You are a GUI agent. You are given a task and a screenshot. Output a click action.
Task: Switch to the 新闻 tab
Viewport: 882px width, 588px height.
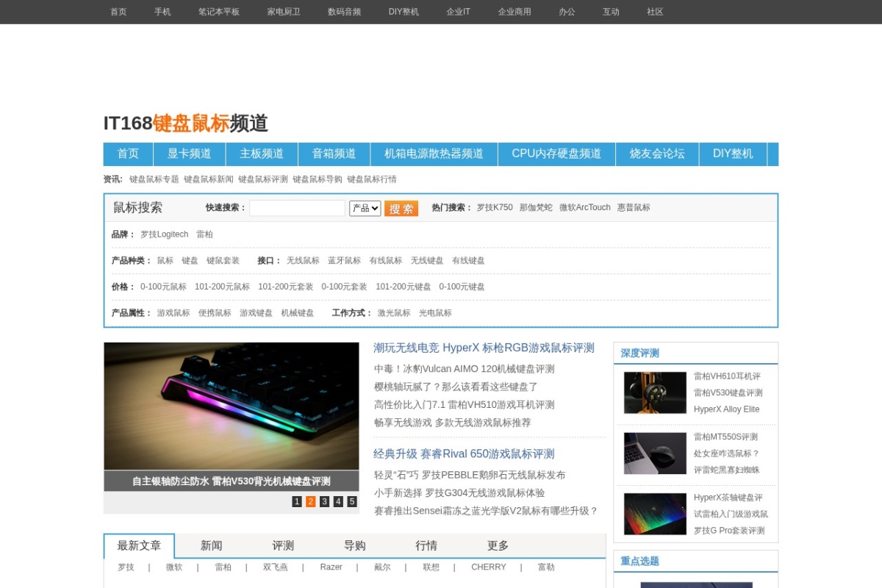coord(211,546)
